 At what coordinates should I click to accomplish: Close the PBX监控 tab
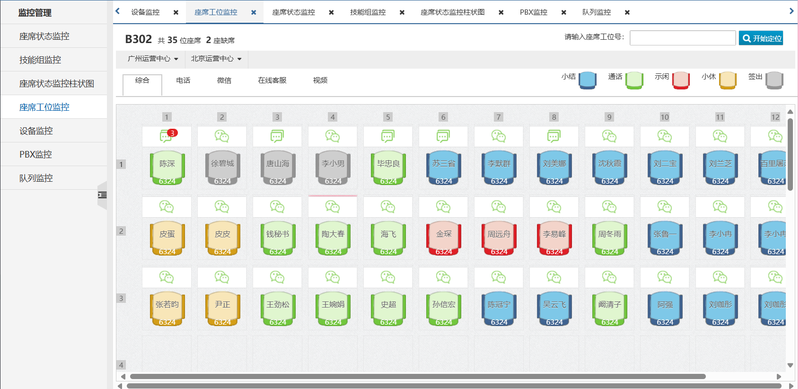(x=564, y=13)
